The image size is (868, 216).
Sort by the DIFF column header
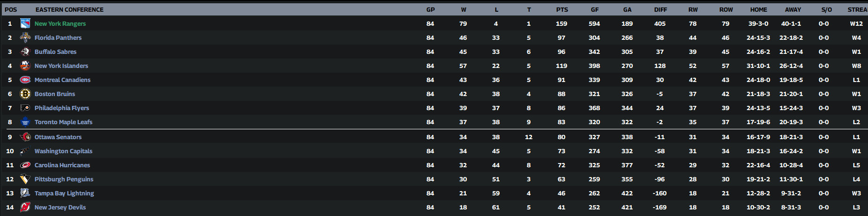coord(660,9)
